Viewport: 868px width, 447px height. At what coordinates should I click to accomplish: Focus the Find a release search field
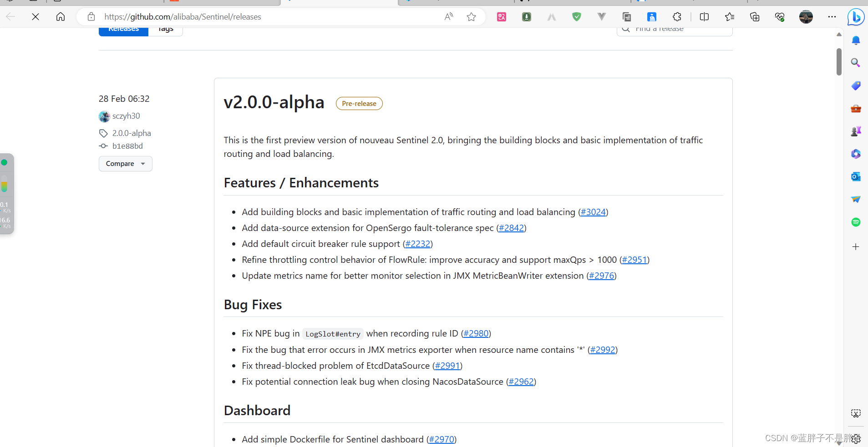point(675,30)
